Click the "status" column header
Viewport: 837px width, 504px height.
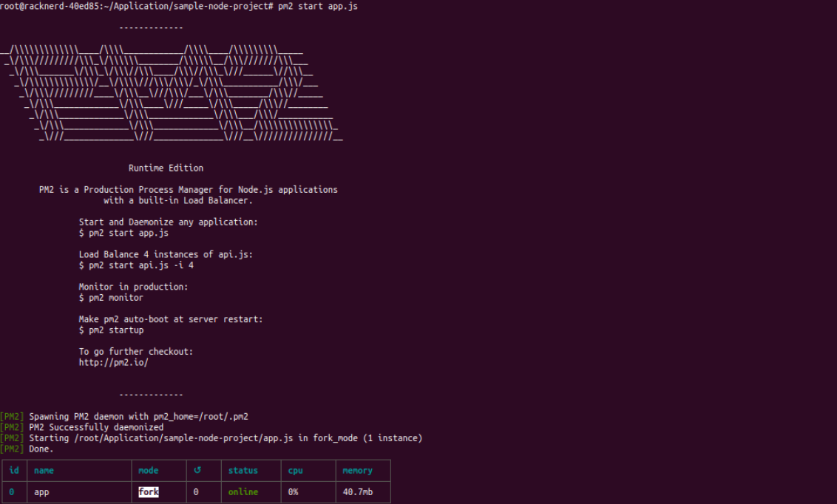click(x=243, y=470)
